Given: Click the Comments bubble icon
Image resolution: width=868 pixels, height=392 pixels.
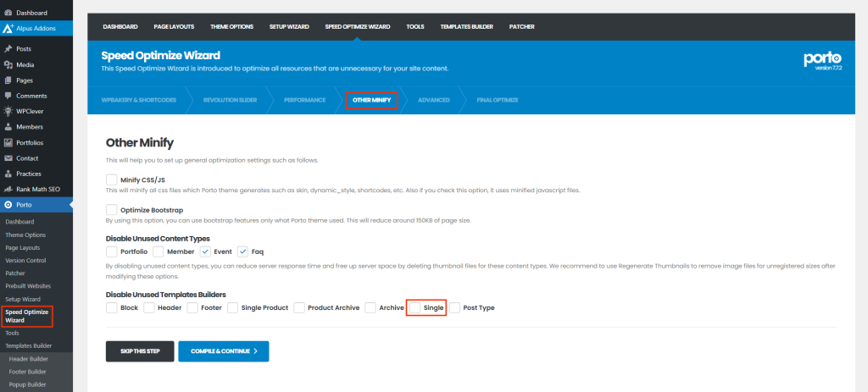Looking at the screenshot, I should (8, 96).
